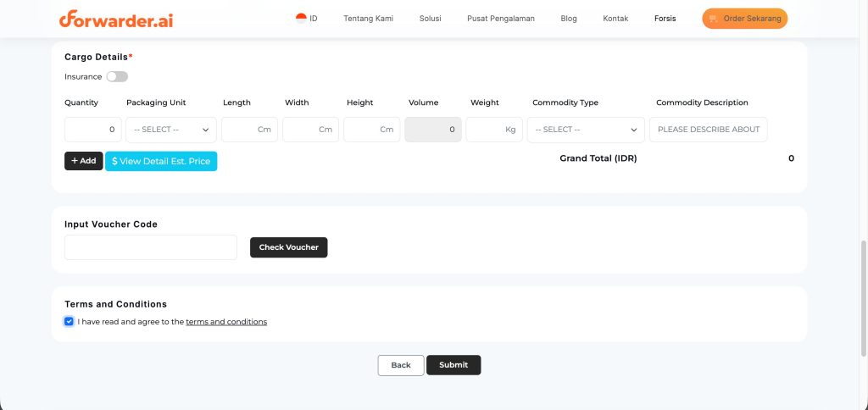Click the Grand Total (IDR) label

(598, 158)
